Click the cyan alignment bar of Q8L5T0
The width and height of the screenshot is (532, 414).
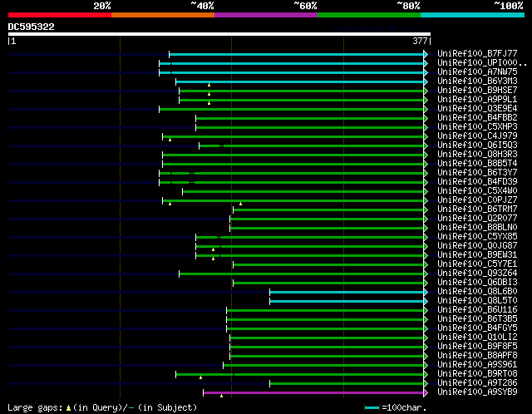click(x=347, y=301)
